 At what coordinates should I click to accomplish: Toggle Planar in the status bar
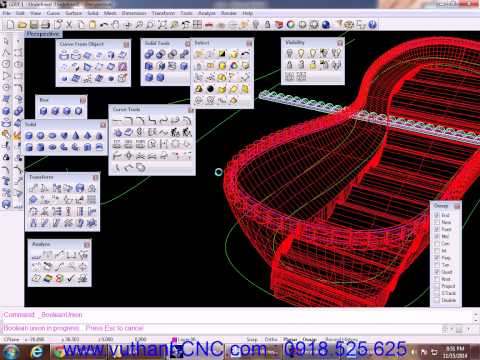pyautogui.click(x=290, y=339)
